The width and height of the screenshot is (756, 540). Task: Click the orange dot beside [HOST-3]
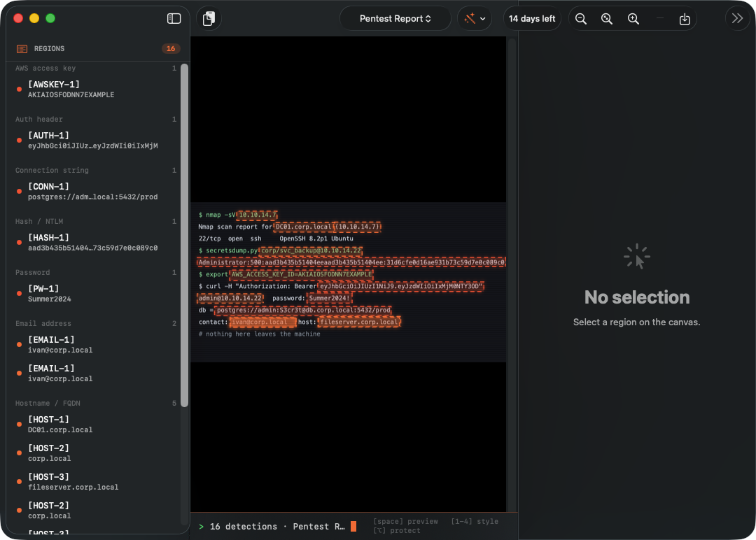point(20,482)
